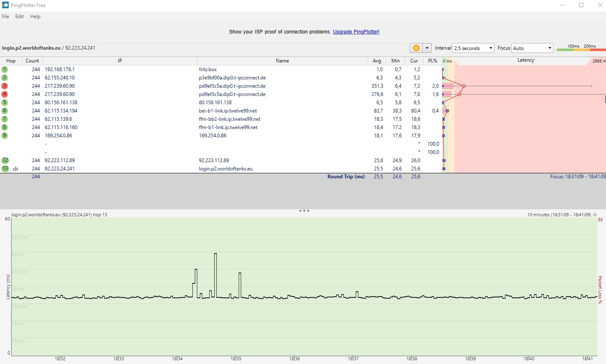Click the 100ms/200ms latency color scale
The image size is (606, 364).
pos(581,48)
